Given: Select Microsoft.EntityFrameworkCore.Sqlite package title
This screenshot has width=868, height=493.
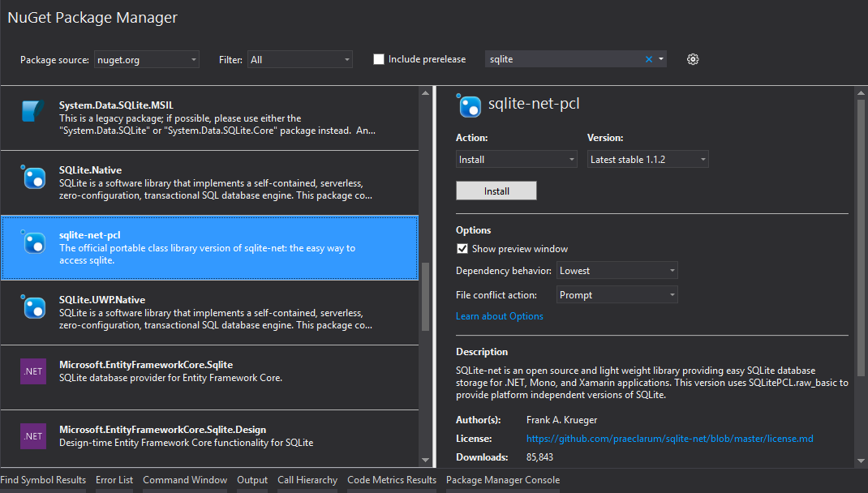Looking at the screenshot, I should 146,365.
